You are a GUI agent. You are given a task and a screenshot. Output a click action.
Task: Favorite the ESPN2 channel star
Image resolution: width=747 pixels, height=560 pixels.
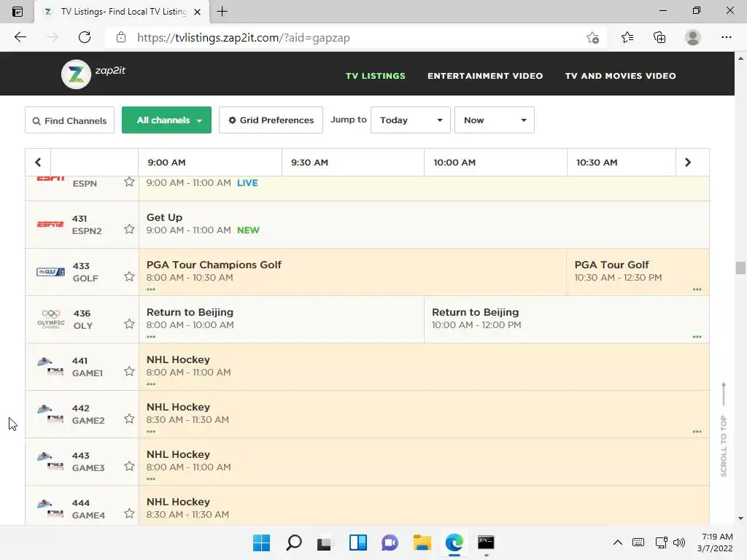pyautogui.click(x=129, y=229)
